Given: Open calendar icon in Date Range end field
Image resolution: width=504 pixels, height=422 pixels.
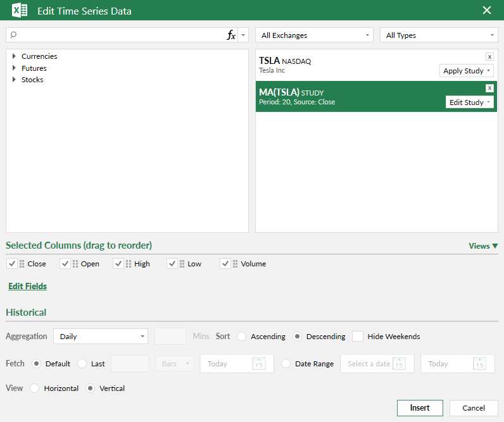Looking at the screenshot, I should click(x=479, y=364).
